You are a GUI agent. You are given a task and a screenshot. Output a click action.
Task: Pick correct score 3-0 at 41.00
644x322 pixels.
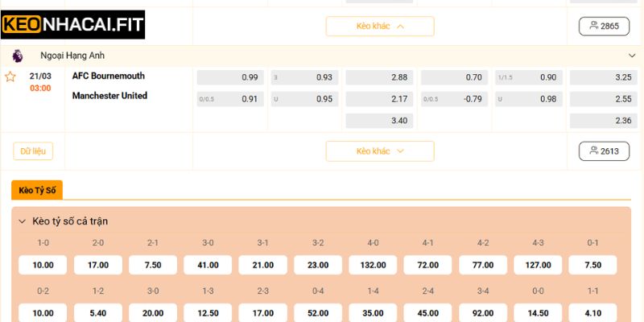tap(208, 265)
